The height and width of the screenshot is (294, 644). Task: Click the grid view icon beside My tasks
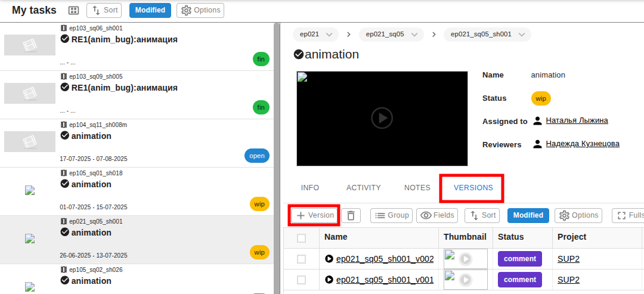click(x=73, y=11)
